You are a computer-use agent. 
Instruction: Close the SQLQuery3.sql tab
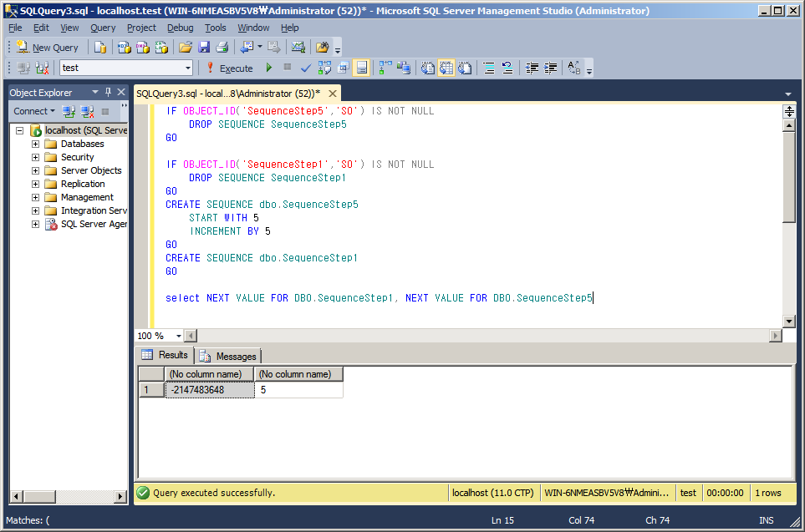(x=333, y=94)
